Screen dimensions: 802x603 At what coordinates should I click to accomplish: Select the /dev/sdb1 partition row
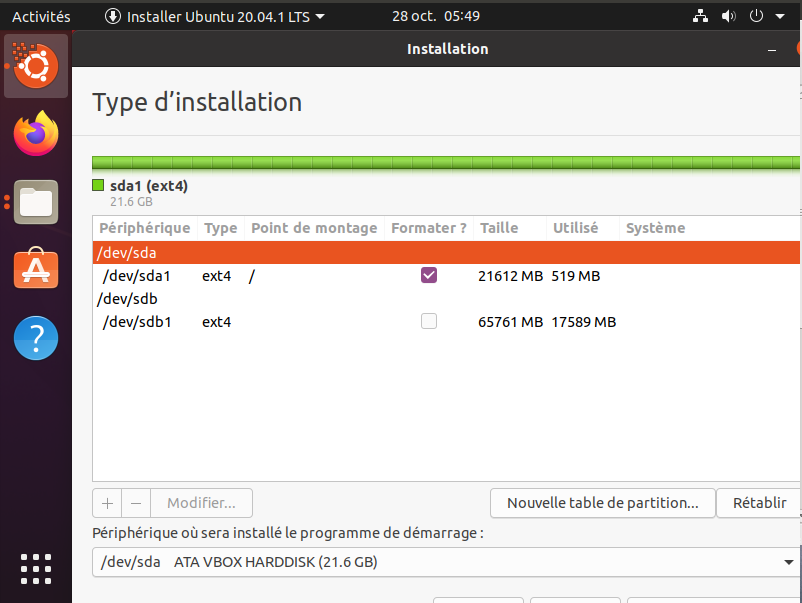(300, 322)
